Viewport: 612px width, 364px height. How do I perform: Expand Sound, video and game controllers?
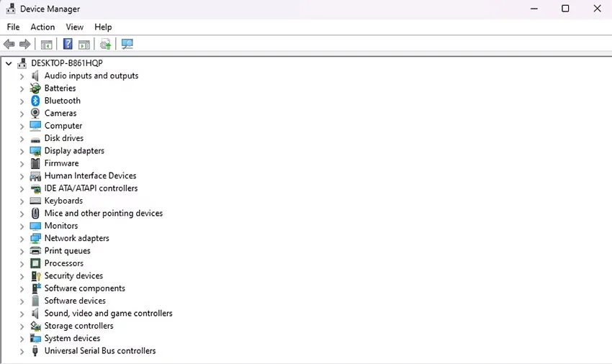[x=22, y=314]
